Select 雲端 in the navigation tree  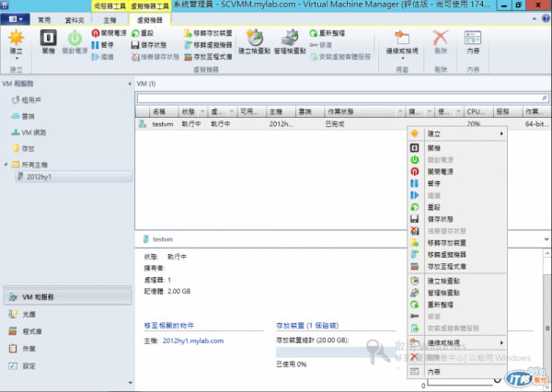point(23,116)
